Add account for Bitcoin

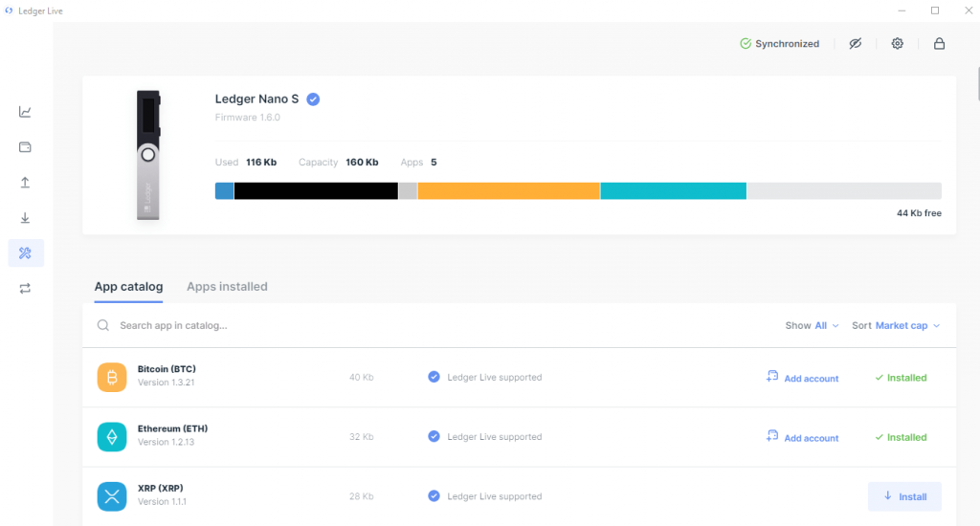pyautogui.click(x=802, y=378)
